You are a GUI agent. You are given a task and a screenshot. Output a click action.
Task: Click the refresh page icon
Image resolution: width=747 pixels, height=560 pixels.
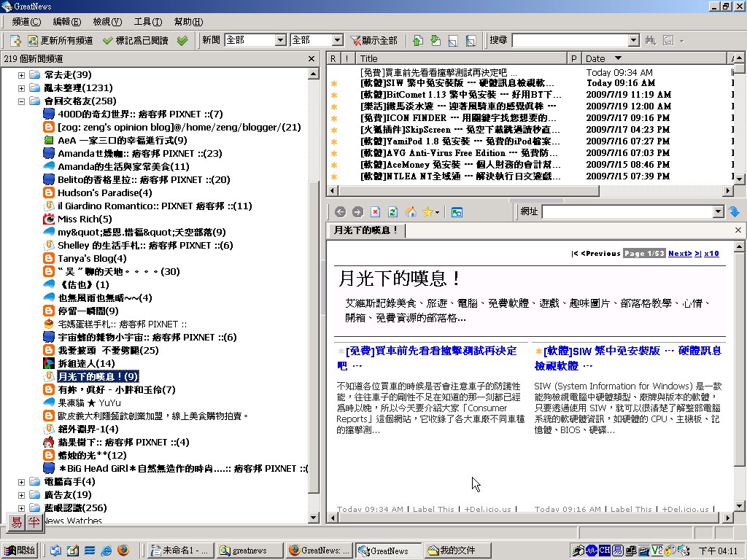[392, 212]
